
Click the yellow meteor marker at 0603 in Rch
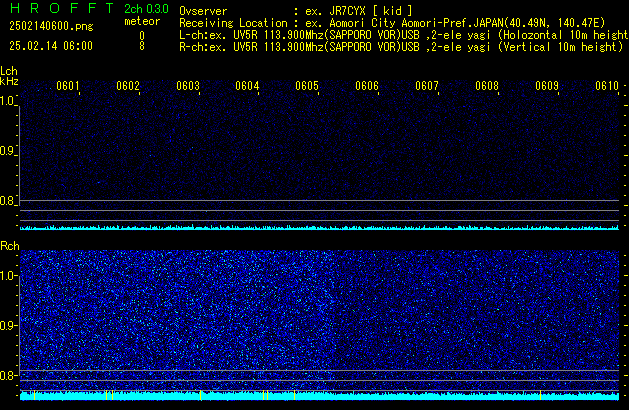coord(200,395)
